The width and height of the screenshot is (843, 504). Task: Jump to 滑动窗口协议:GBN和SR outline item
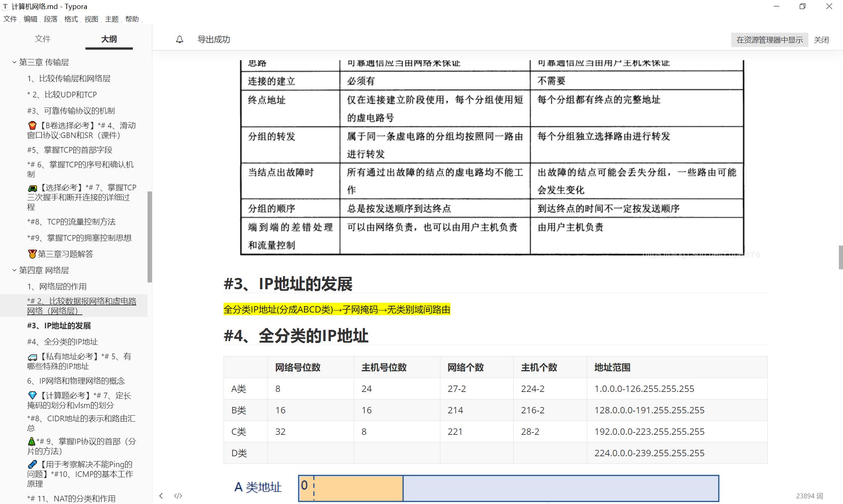pyautogui.click(x=82, y=131)
